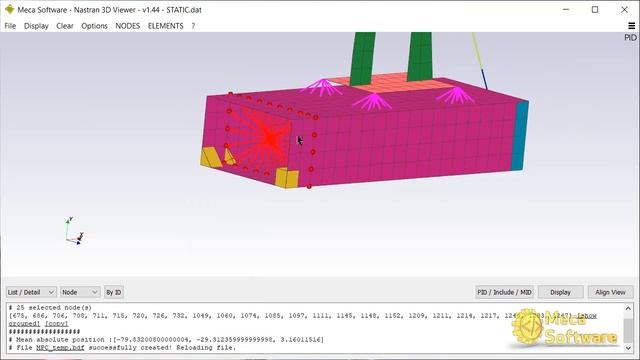Click the red RBE spider center node
The height and width of the screenshot is (360, 640).
click(270, 139)
